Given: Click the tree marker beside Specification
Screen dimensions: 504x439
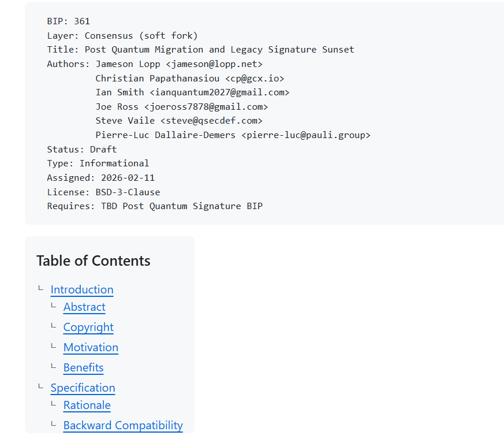Looking at the screenshot, I should tap(40, 387).
